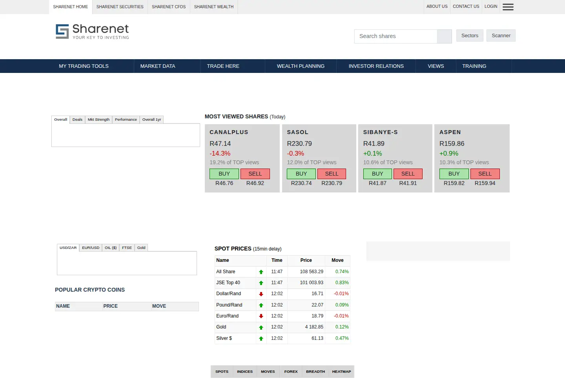Open Sharenet CFDs link
Viewport: 565px width, 392px height.
[x=169, y=7]
